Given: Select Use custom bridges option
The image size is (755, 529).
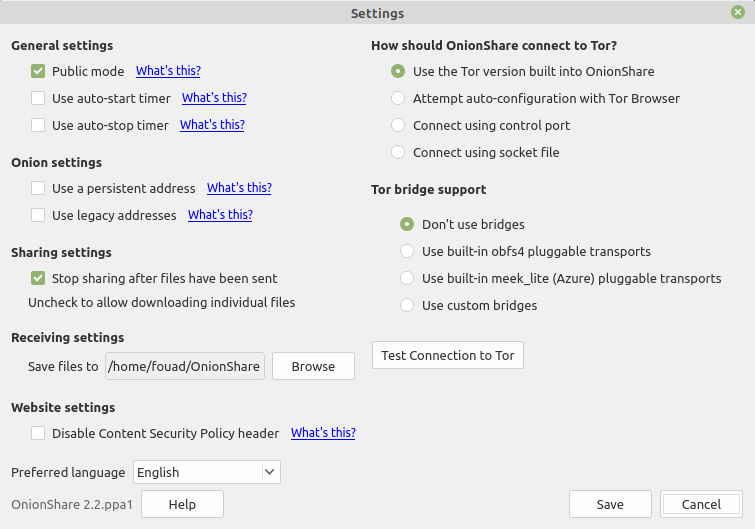Looking at the screenshot, I should [407, 305].
